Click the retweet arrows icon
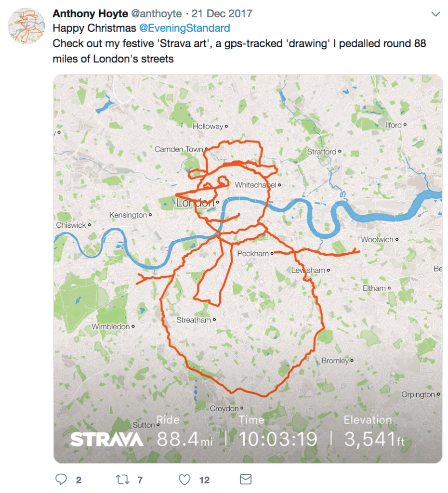This screenshot has height=493, width=448. point(122,480)
